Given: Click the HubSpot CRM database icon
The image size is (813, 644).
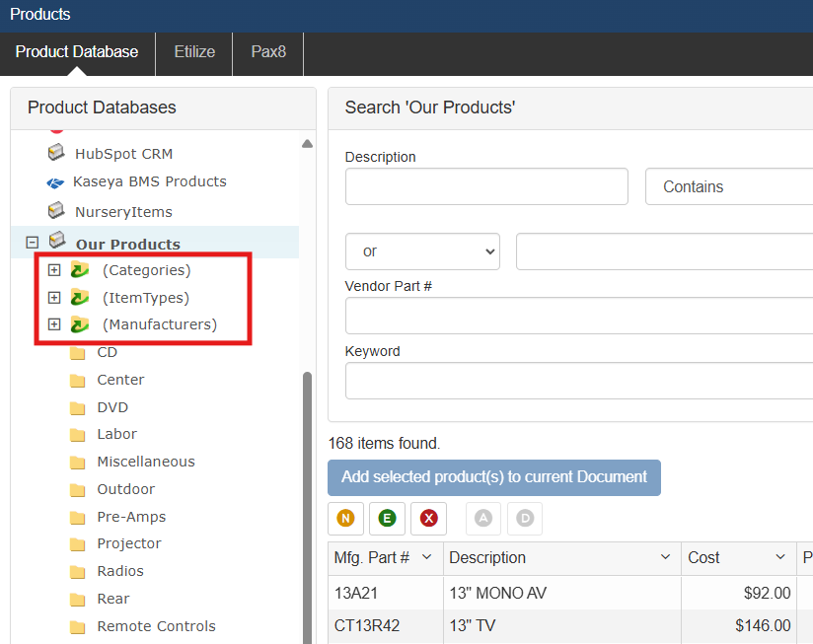Looking at the screenshot, I should pos(57,154).
